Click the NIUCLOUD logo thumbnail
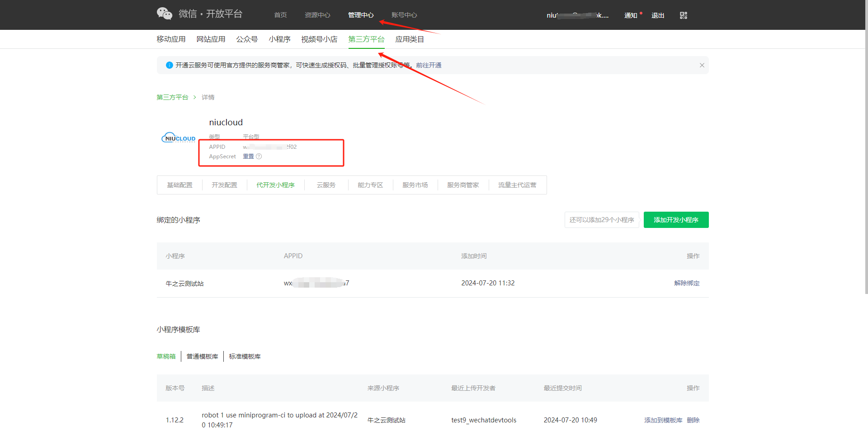 point(179,138)
